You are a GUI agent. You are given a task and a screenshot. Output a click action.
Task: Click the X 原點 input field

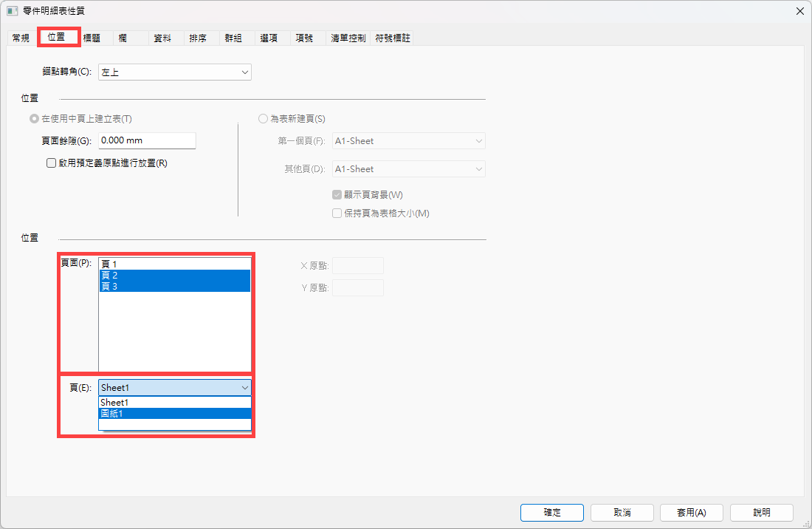[x=358, y=266]
